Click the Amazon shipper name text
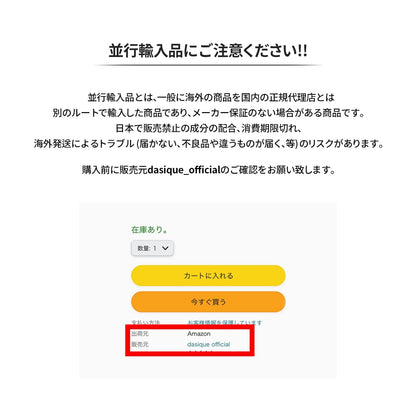Image resolution: width=416 pixels, height=416 pixels. pyautogui.click(x=199, y=334)
